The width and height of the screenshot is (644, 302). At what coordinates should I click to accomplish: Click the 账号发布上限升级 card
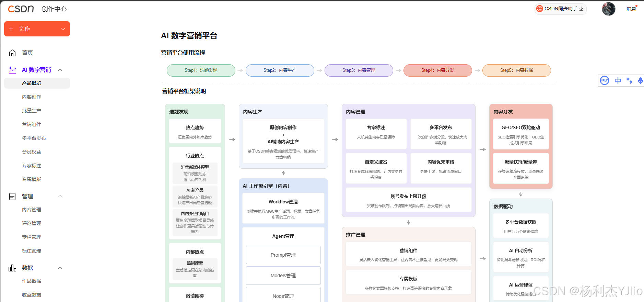coord(409,200)
